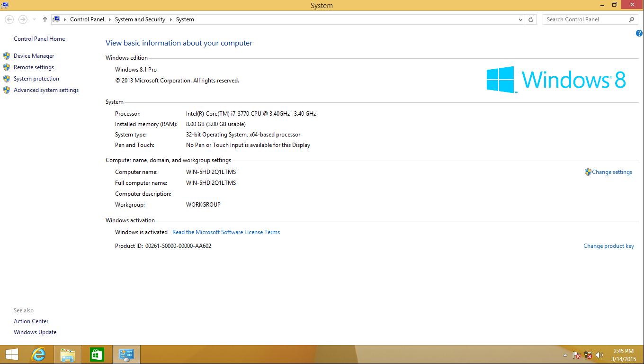Click the 2013 Microsoft Corporation copyright text
Viewport: 644px width, 364px height.
coord(177,81)
